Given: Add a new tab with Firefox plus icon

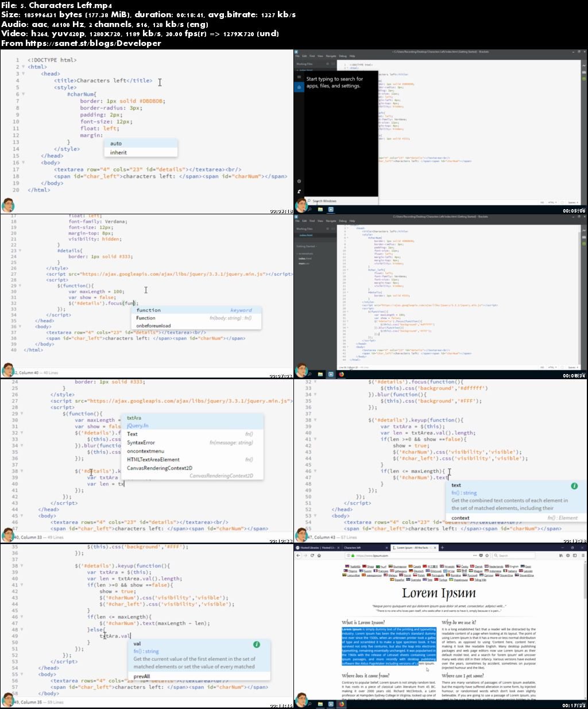Looking at the screenshot, I should pyautogui.click(x=442, y=548).
